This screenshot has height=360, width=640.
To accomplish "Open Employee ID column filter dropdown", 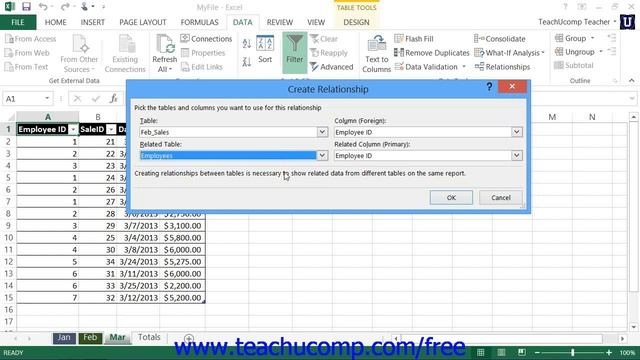I will (73, 130).
